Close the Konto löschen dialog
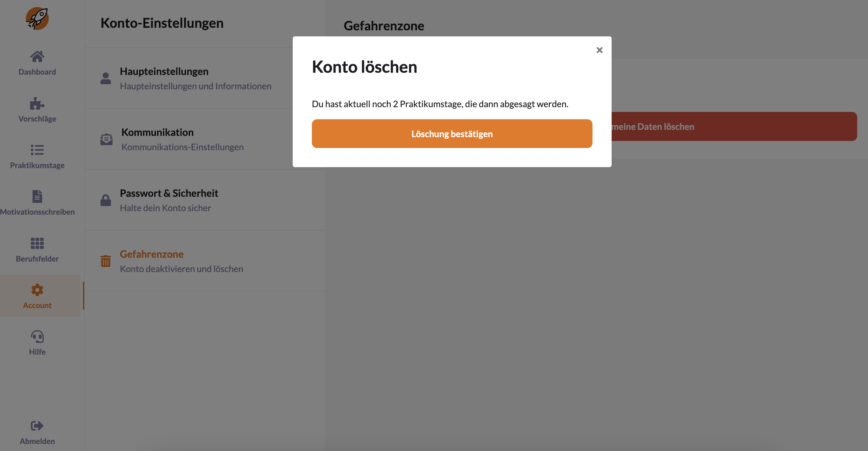This screenshot has width=868, height=451. tap(599, 50)
